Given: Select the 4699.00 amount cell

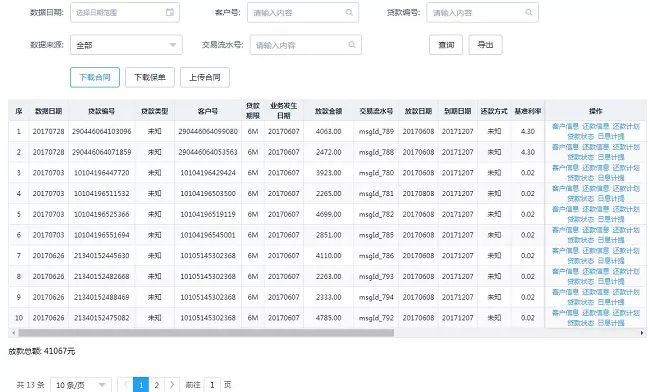Looking at the screenshot, I should (328, 214).
